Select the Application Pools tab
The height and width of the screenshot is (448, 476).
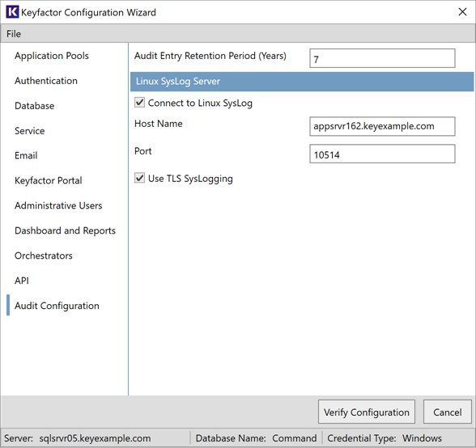click(52, 56)
